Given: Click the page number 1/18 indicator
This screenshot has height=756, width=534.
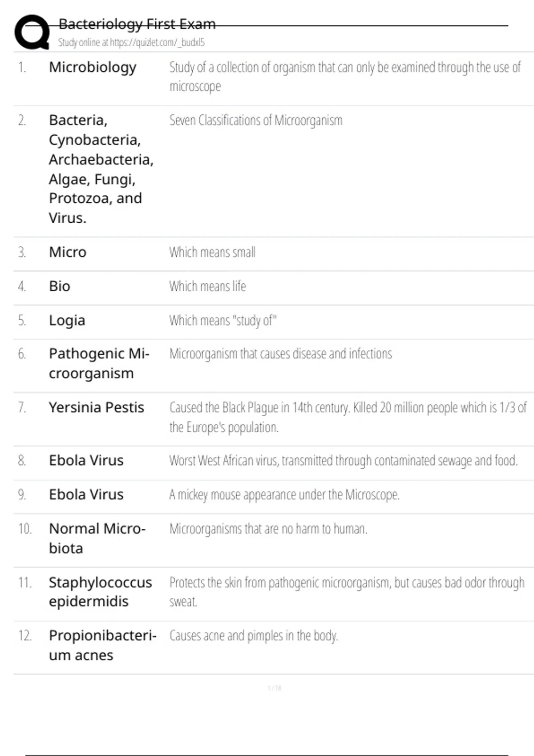Looking at the screenshot, I should pos(274,688).
